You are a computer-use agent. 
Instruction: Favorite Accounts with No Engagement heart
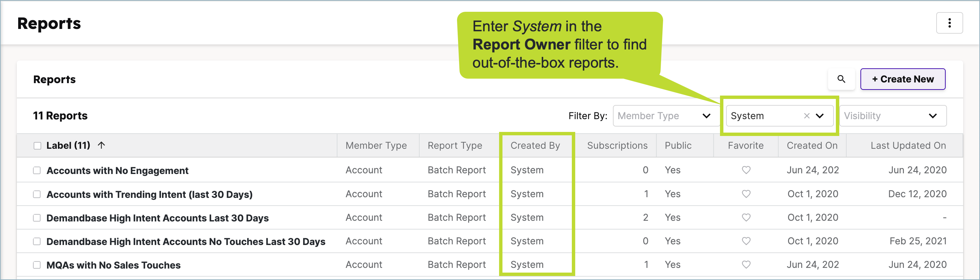pyautogui.click(x=746, y=170)
